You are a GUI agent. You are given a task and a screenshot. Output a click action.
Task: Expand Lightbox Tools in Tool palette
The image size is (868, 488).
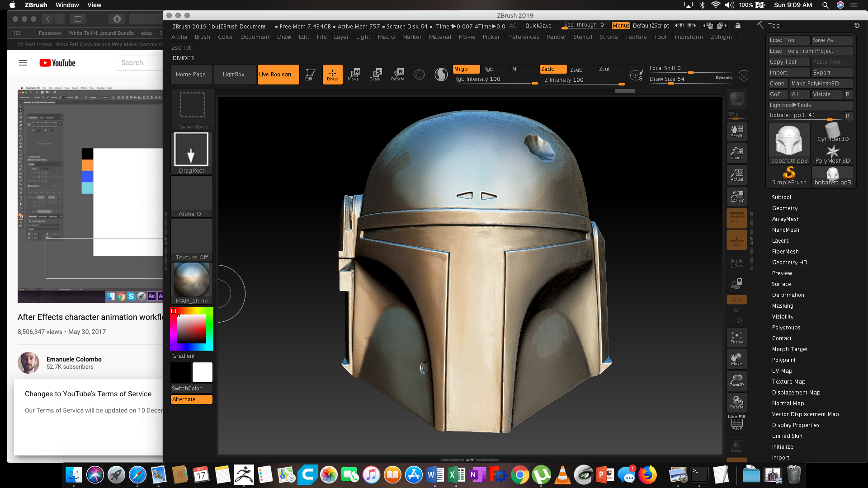click(x=811, y=105)
